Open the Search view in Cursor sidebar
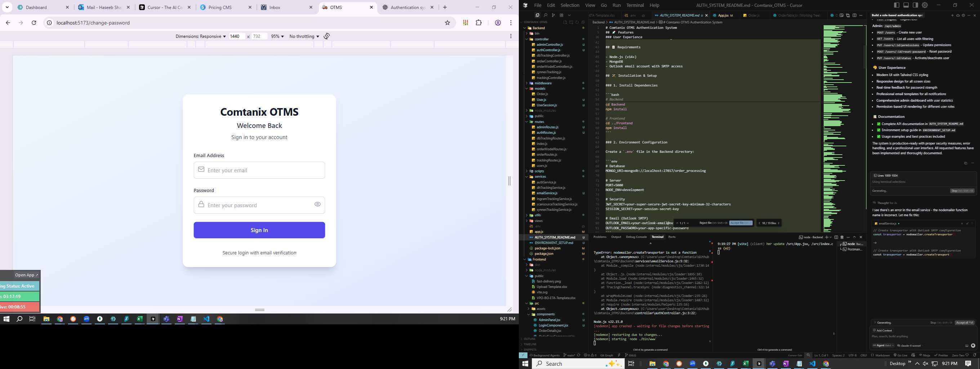The height and width of the screenshot is (369, 980). click(545, 15)
